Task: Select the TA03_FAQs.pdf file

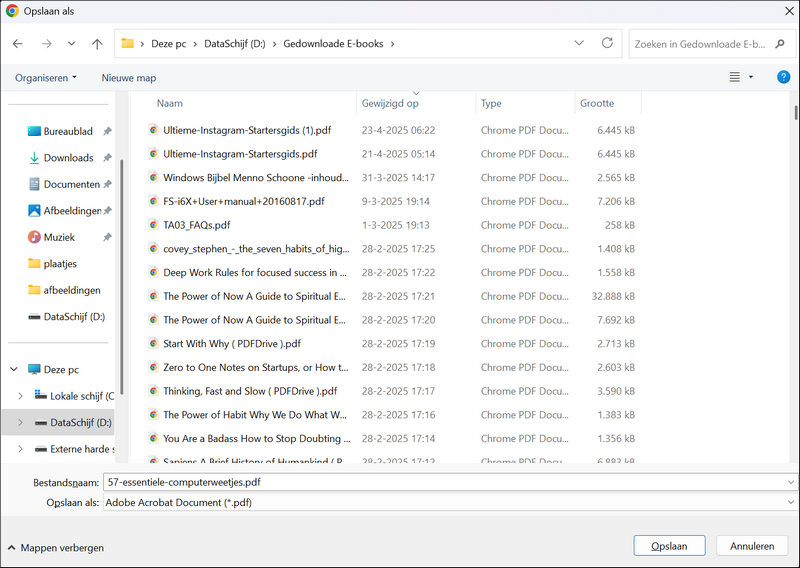Action: pos(196,225)
